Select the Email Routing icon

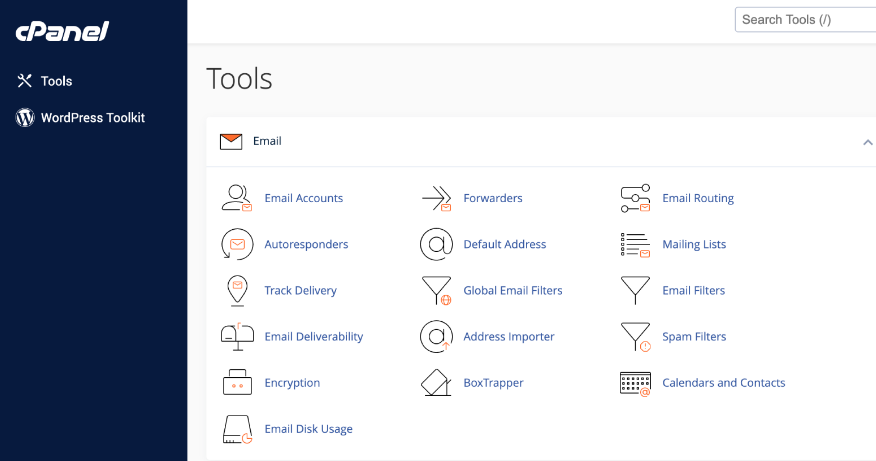pyautogui.click(x=635, y=198)
